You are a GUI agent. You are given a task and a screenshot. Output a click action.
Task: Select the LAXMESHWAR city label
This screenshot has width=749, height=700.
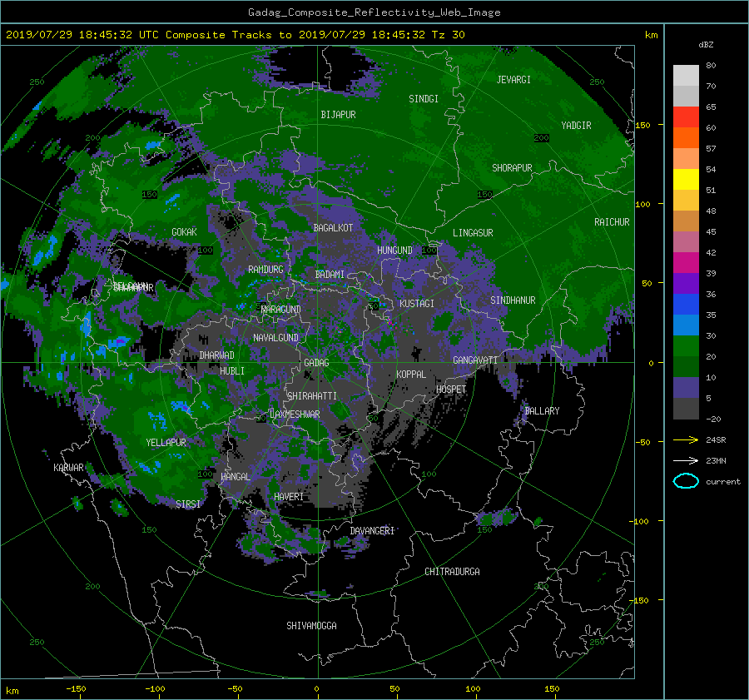click(295, 415)
